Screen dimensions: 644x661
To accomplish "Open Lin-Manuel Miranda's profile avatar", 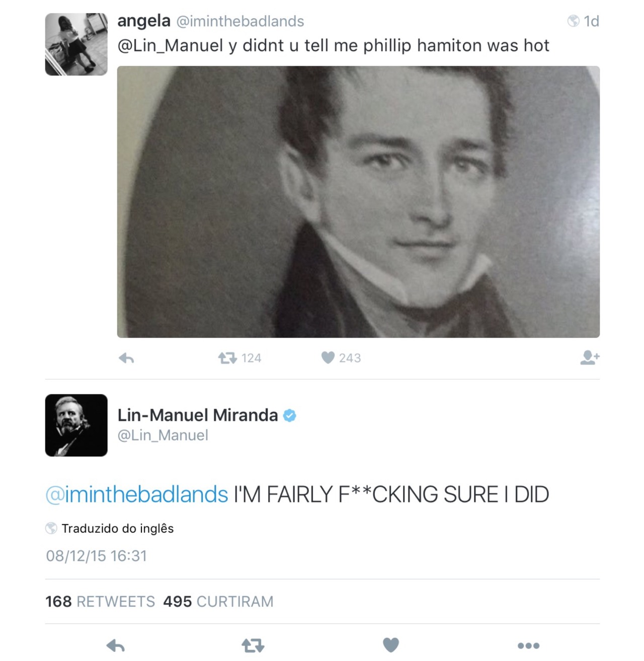I will [76, 425].
